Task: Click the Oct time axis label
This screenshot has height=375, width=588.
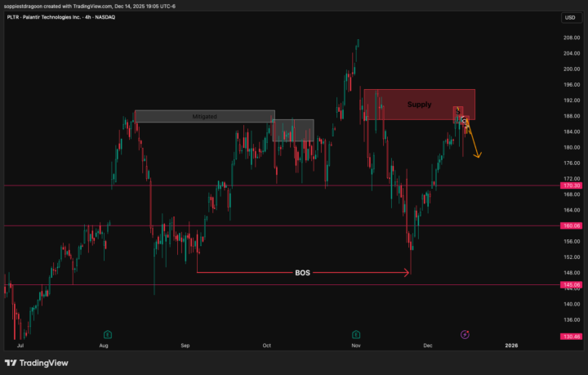Action: (x=266, y=346)
